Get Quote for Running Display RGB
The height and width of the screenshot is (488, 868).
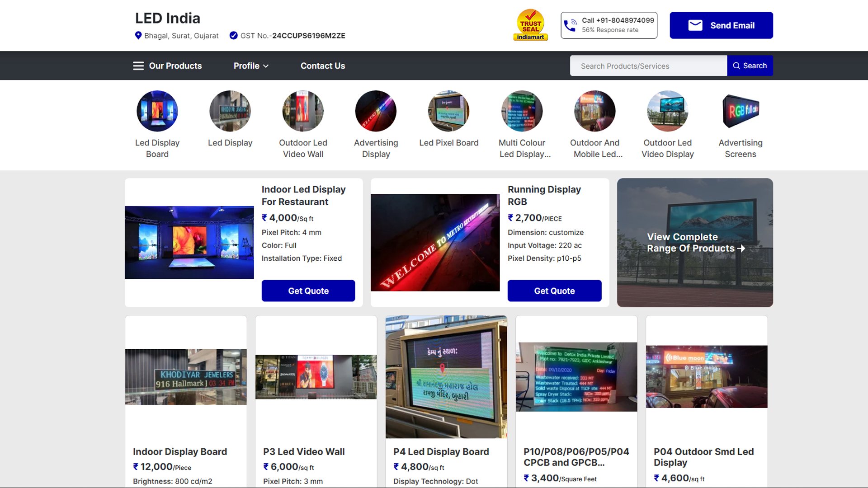554,291
